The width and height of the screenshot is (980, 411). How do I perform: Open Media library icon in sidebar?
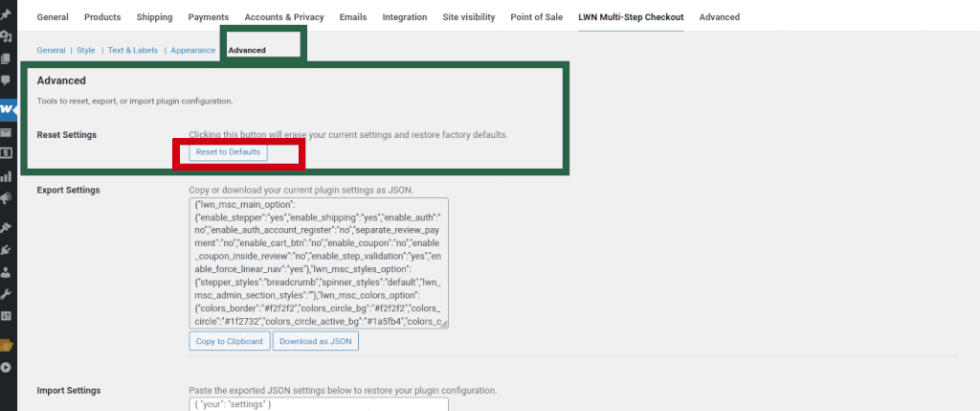click(x=7, y=38)
